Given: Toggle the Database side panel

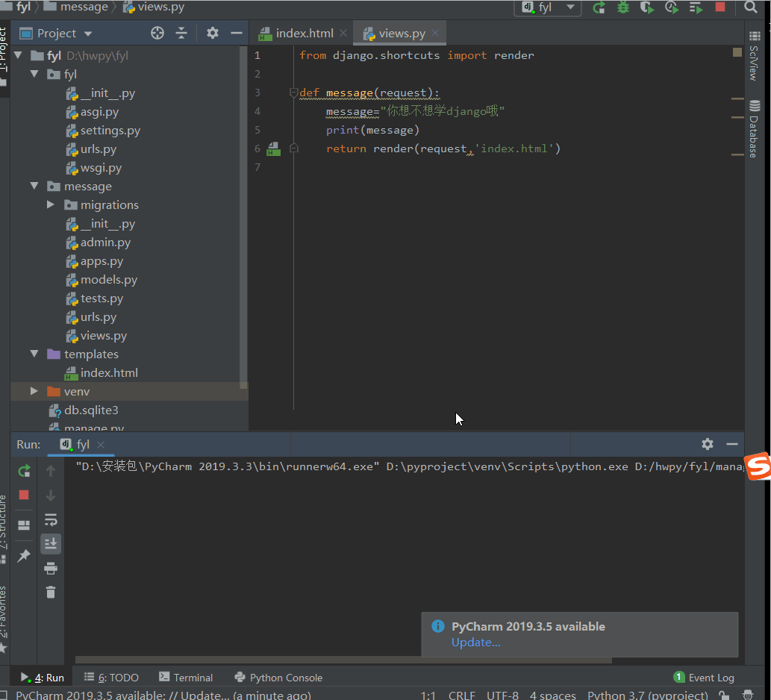Looking at the screenshot, I should point(754,129).
